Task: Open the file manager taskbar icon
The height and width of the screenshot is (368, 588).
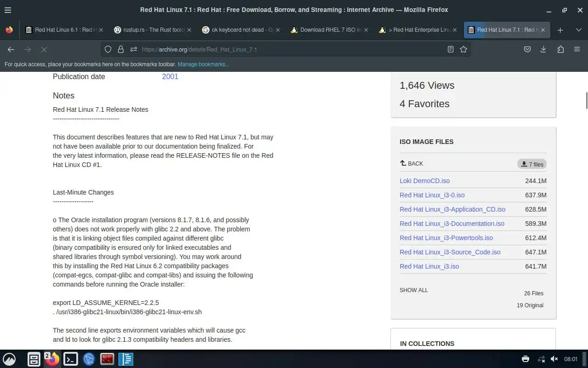Action: [34, 359]
